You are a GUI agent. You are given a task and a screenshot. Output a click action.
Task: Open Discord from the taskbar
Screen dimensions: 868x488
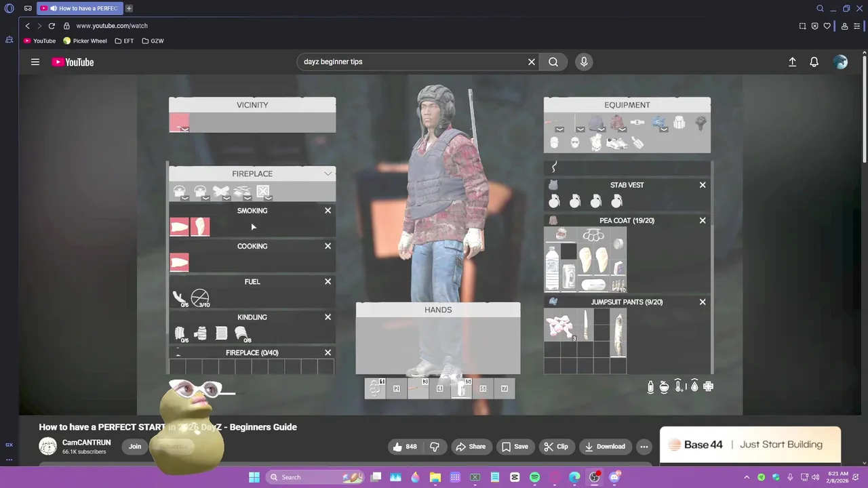coord(614,477)
